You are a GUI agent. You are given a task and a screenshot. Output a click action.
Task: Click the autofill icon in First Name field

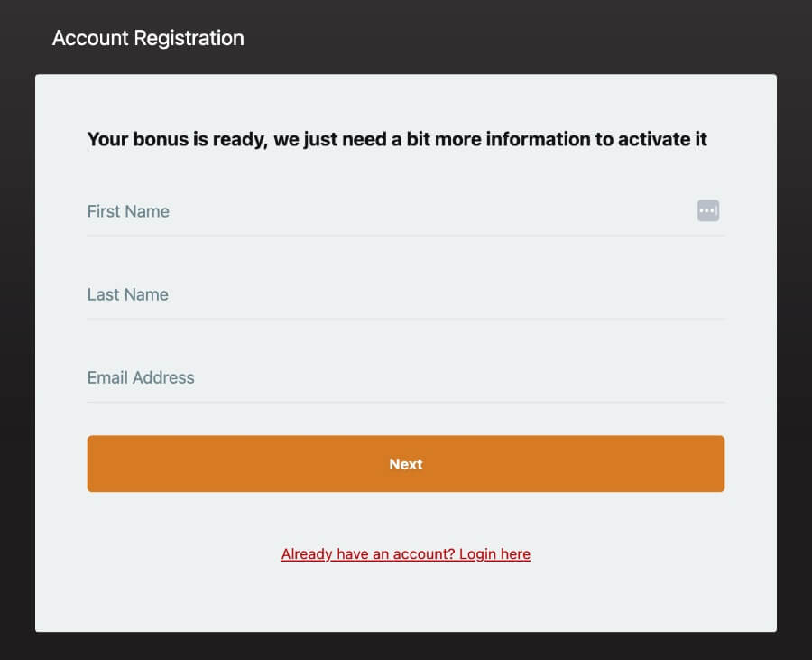pyautogui.click(x=708, y=210)
